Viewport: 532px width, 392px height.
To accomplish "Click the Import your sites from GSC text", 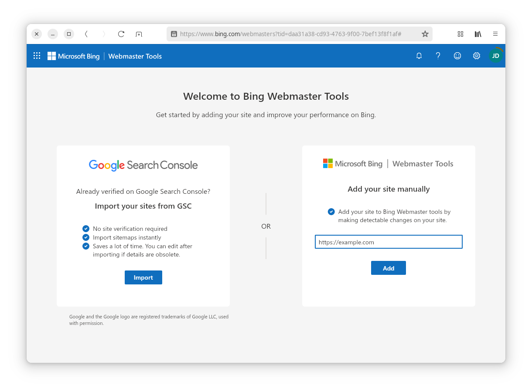I will (143, 206).
